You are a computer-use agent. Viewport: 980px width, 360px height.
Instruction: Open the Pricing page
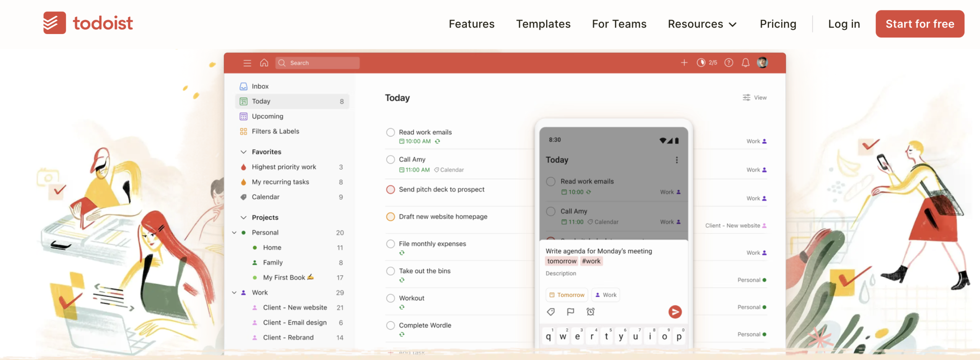(x=778, y=24)
